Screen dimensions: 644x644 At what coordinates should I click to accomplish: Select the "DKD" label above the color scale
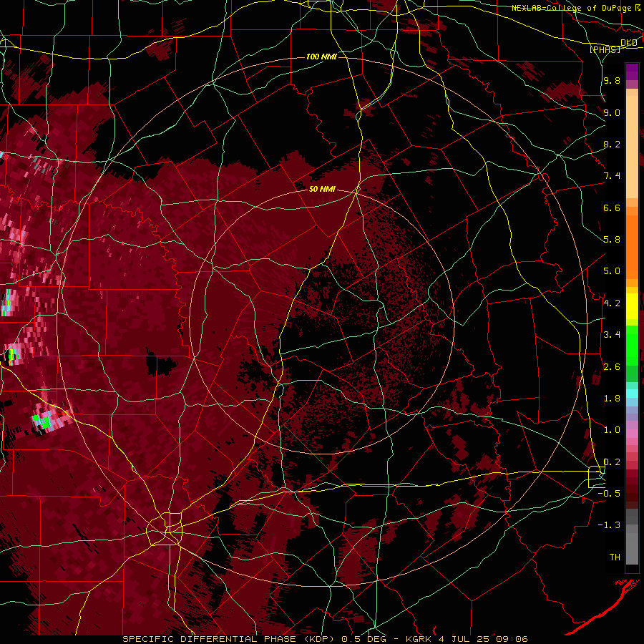tap(628, 43)
